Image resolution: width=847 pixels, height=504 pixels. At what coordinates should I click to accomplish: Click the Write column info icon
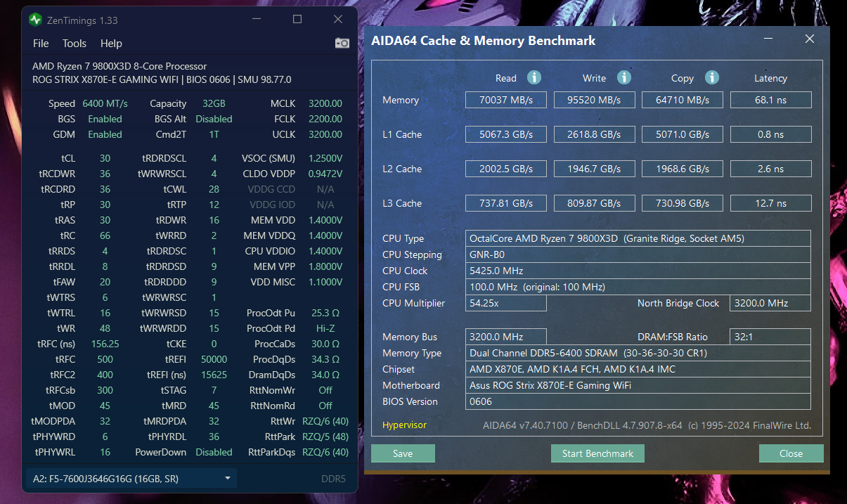pos(624,77)
